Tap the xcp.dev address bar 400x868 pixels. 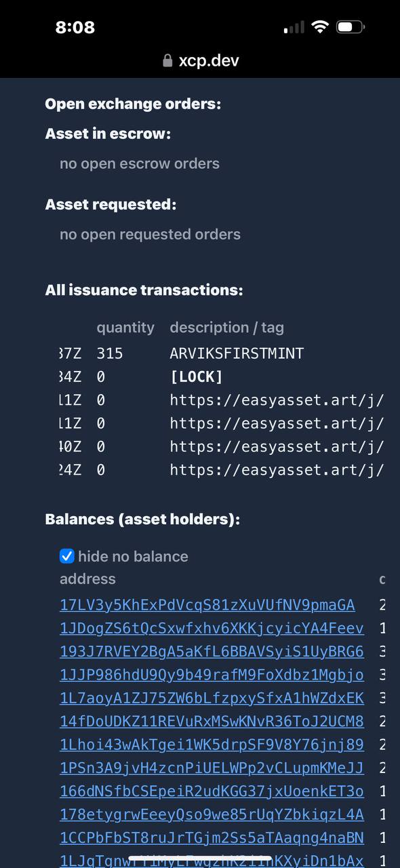pyautogui.click(x=200, y=61)
